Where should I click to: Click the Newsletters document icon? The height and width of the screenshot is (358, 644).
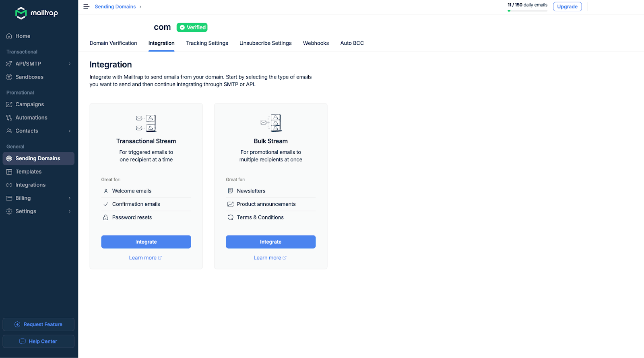click(230, 191)
